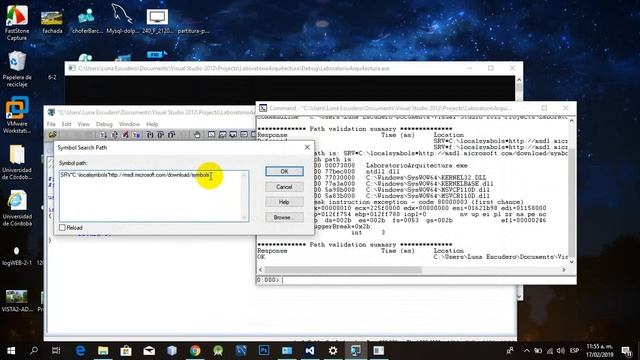640x360 pixels.
Task: Open the Command window toolbar icon
Action: (211, 135)
